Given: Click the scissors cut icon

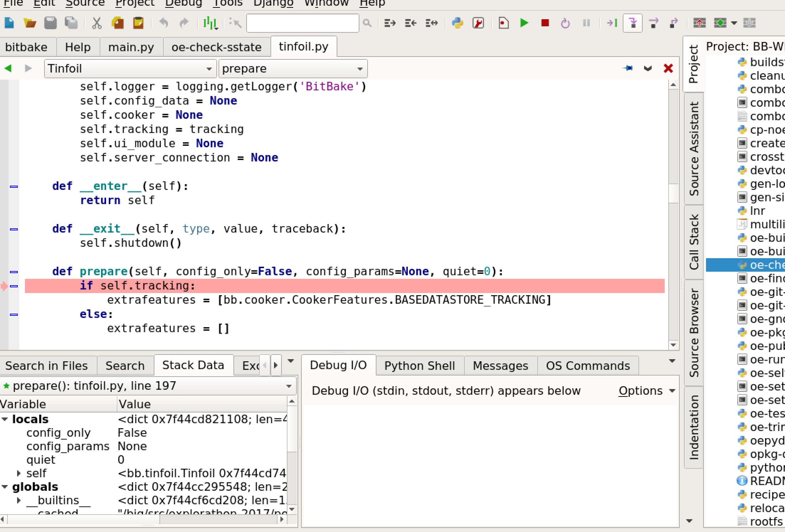Looking at the screenshot, I should tap(96, 23).
